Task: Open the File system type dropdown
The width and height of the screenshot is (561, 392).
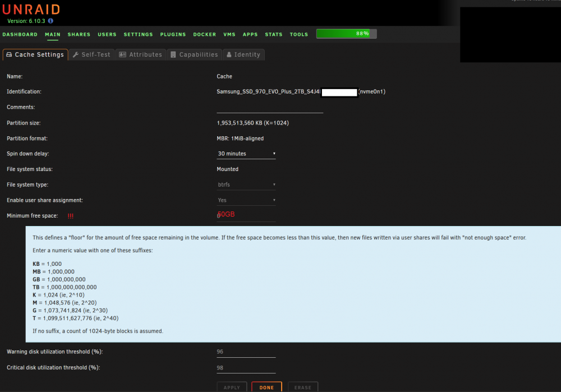Action: (x=246, y=185)
